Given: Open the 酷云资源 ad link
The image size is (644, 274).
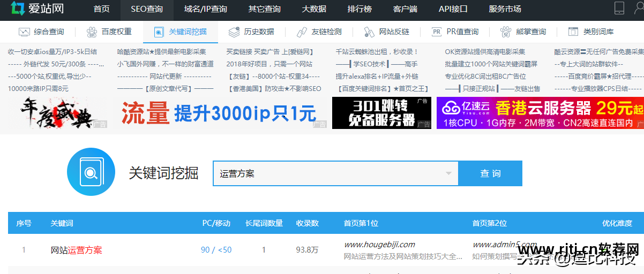Looking at the screenshot, I should pyautogui.click(x=599, y=52).
